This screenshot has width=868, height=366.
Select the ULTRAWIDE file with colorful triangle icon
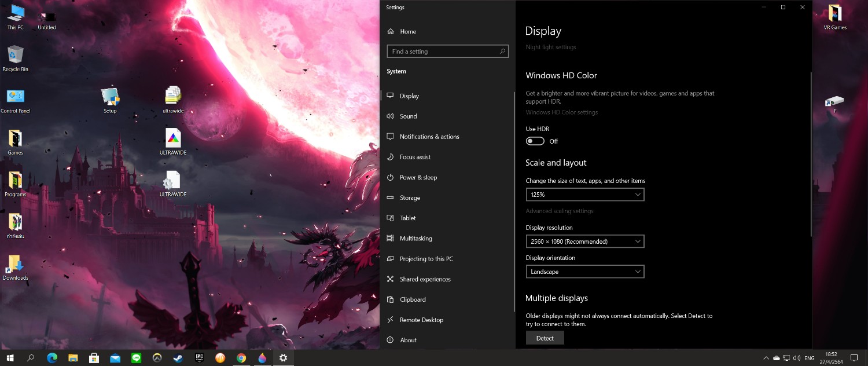pyautogui.click(x=173, y=142)
